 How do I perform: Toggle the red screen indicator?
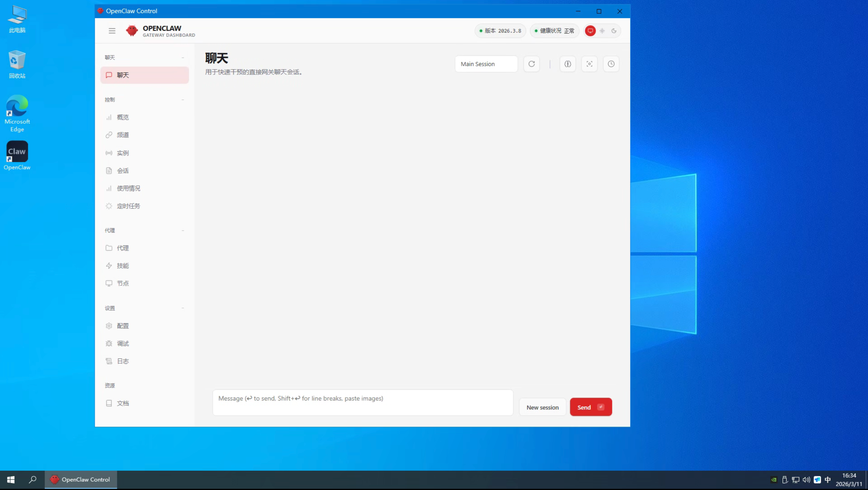point(590,31)
